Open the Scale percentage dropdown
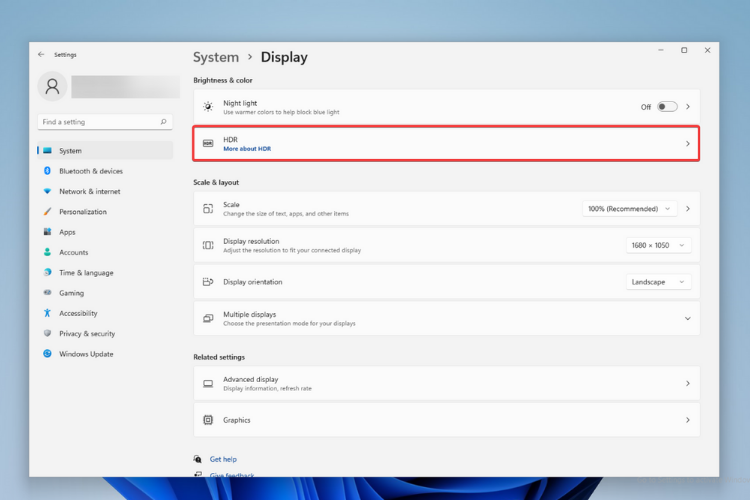Screen dimensions: 750x500 (x=629, y=208)
